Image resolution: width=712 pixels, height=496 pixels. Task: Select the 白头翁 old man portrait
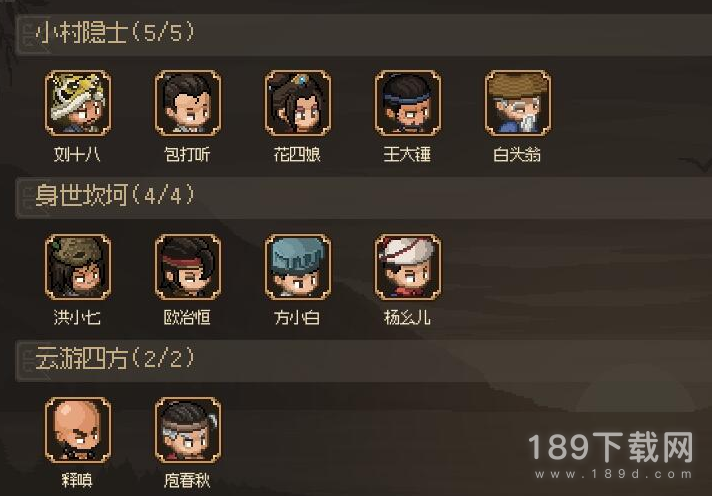point(518,103)
